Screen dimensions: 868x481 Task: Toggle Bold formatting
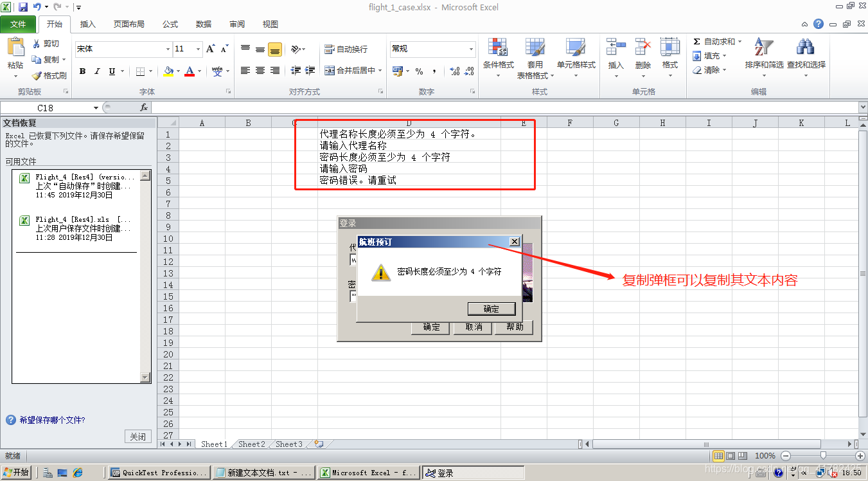pyautogui.click(x=82, y=71)
